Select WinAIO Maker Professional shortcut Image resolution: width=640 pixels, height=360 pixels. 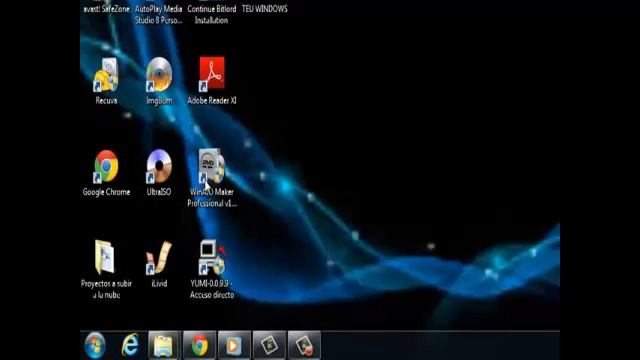(211, 178)
